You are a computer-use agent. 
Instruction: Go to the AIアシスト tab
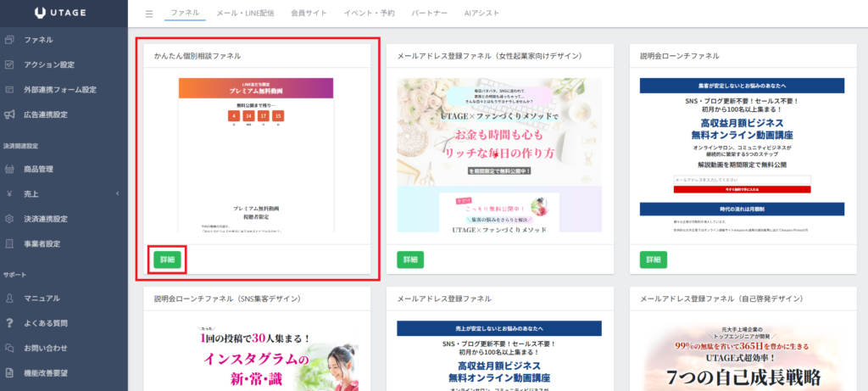[482, 14]
